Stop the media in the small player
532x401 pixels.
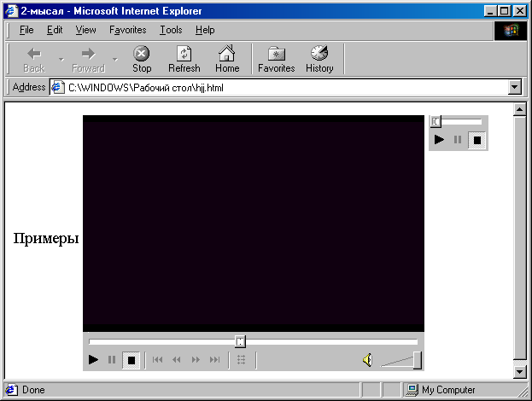click(x=477, y=140)
